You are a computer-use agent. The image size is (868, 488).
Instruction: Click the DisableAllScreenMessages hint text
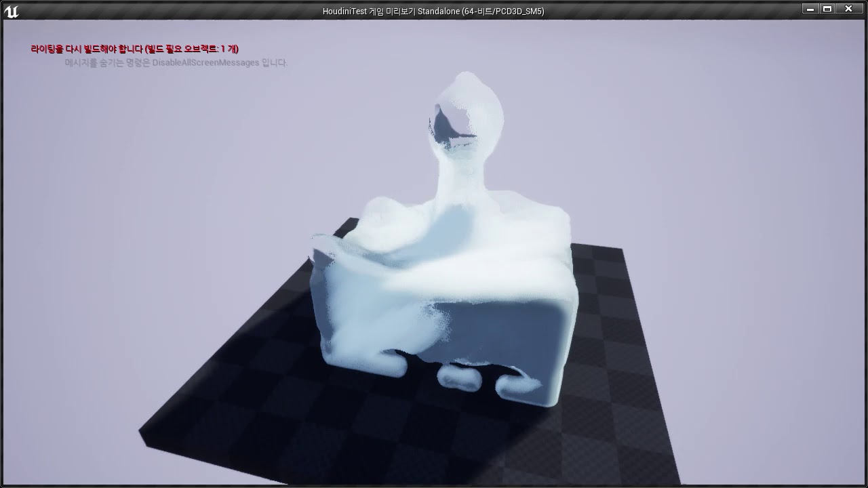point(176,62)
